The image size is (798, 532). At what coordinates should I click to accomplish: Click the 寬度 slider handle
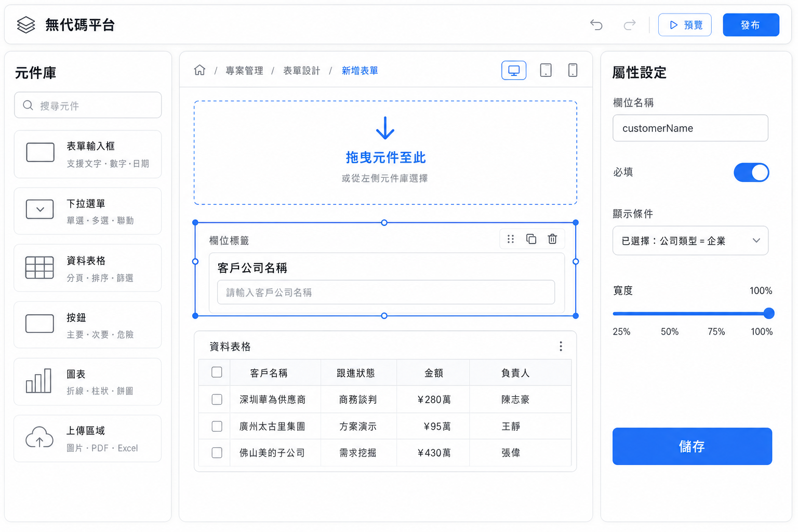769,313
